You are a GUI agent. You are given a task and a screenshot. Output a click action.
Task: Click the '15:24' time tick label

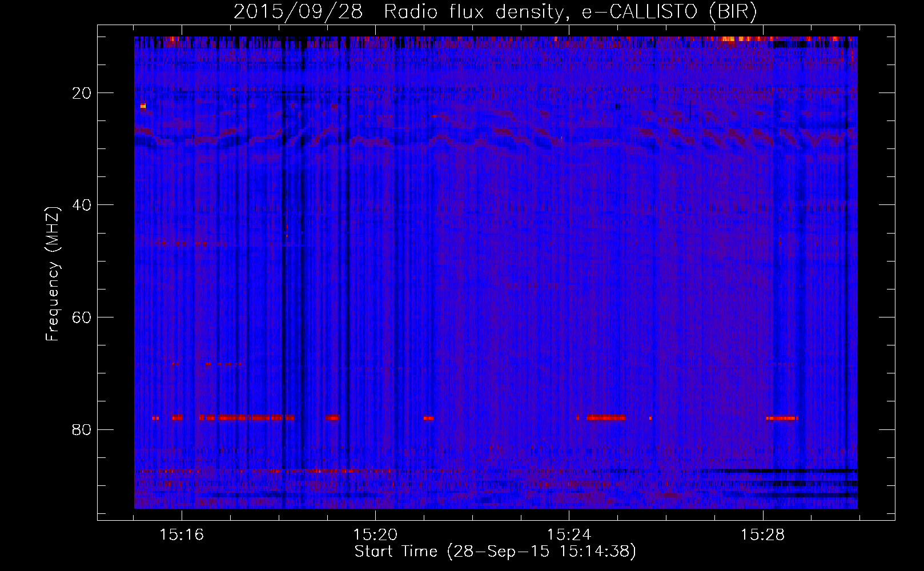pos(569,535)
